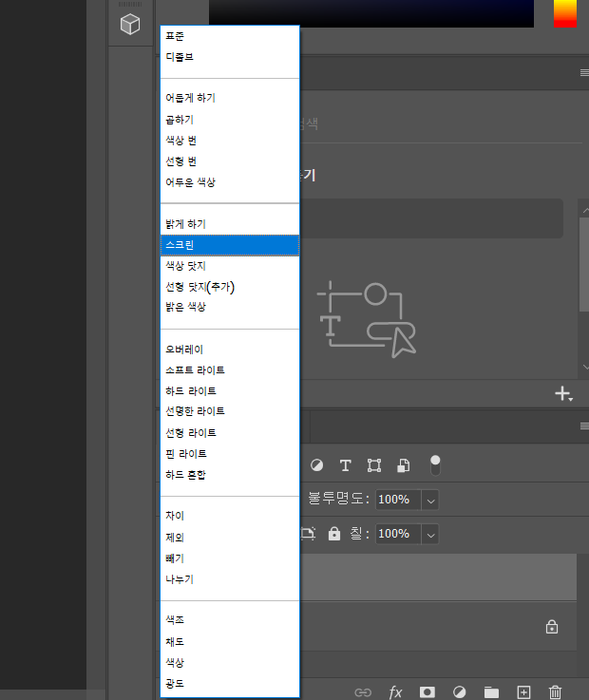The width and height of the screenshot is (589, 700).
Task: Select 하드 혼합 blend mode
Action: click(x=230, y=475)
